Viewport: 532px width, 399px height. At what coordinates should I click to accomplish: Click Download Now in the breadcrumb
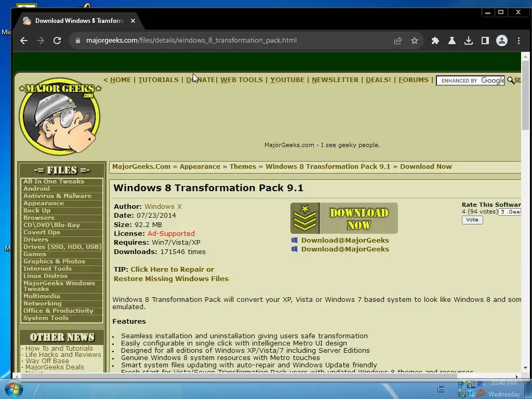pos(426,167)
